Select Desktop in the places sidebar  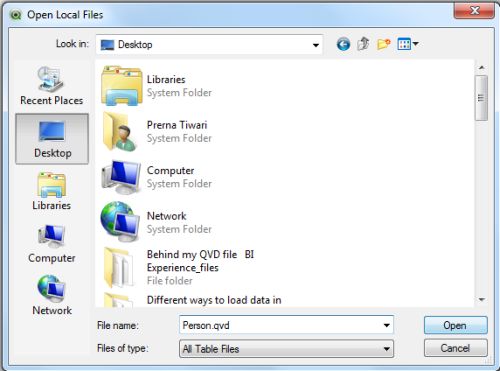pyautogui.click(x=52, y=139)
